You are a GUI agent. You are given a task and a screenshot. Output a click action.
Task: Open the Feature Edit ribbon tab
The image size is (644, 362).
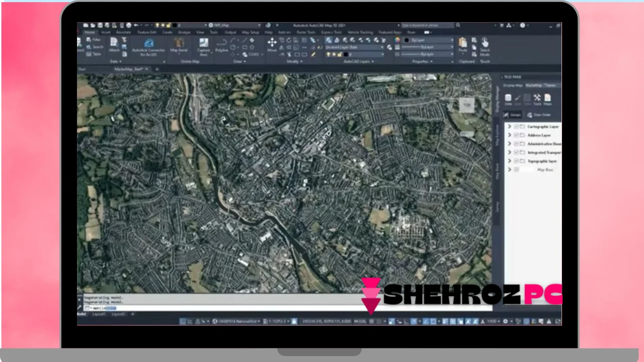click(146, 32)
